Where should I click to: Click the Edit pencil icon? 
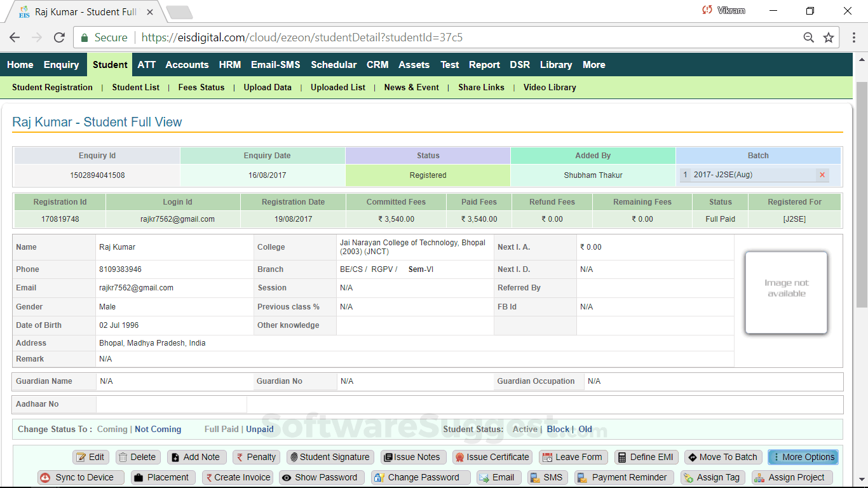coord(81,457)
